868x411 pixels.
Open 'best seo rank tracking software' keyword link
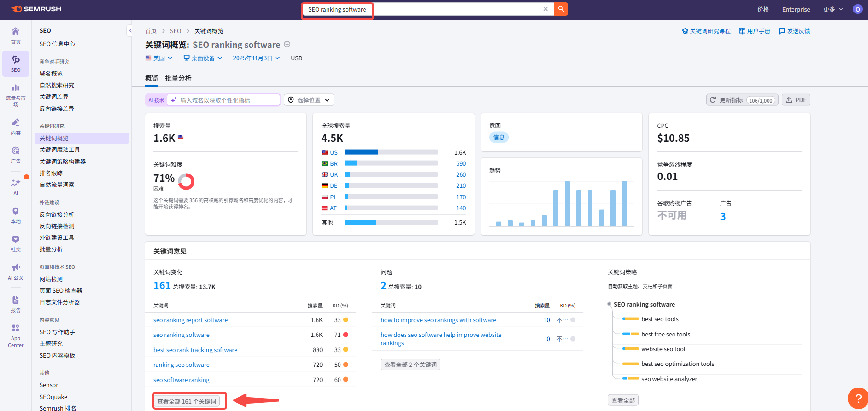click(x=195, y=350)
